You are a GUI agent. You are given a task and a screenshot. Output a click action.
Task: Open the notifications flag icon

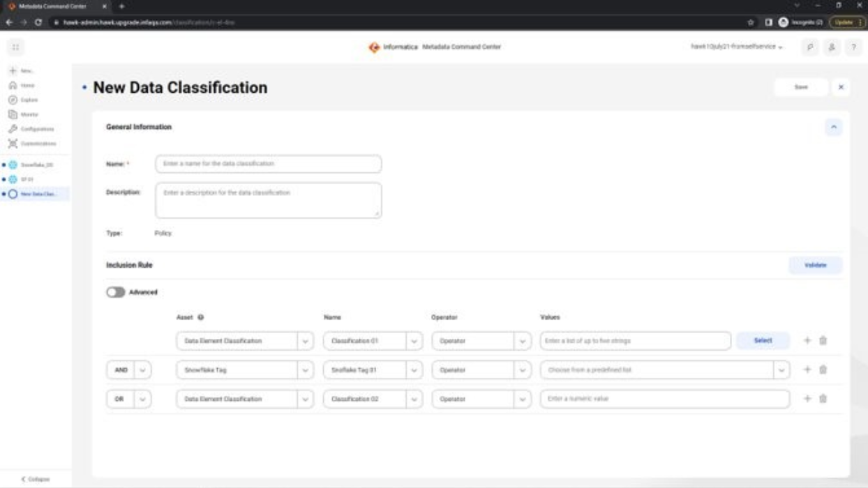pyautogui.click(x=811, y=47)
